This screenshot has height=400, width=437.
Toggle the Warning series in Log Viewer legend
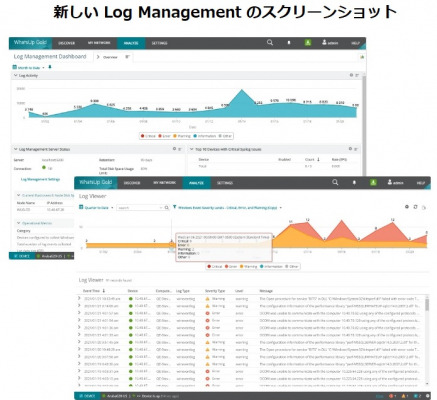[248, 266]
